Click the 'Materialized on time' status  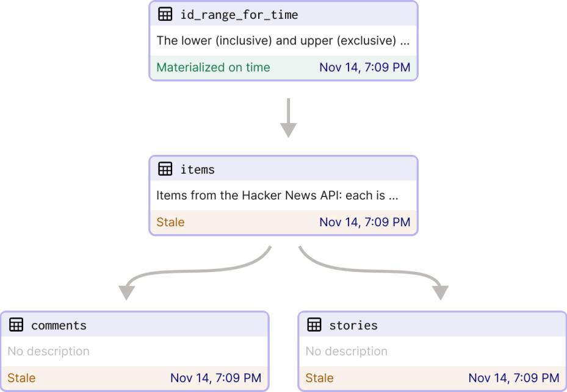point(214,67)
